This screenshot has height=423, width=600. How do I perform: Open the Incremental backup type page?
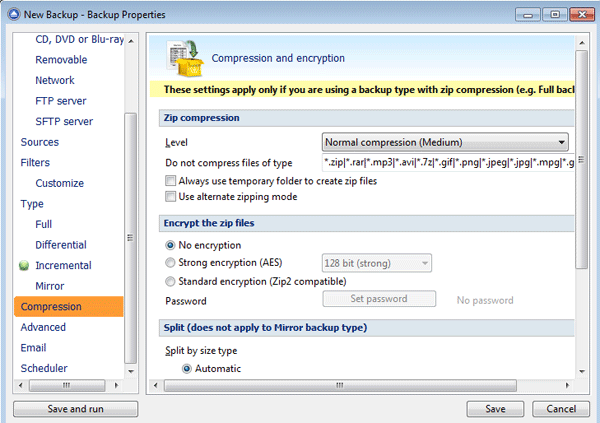coord(63,265)
